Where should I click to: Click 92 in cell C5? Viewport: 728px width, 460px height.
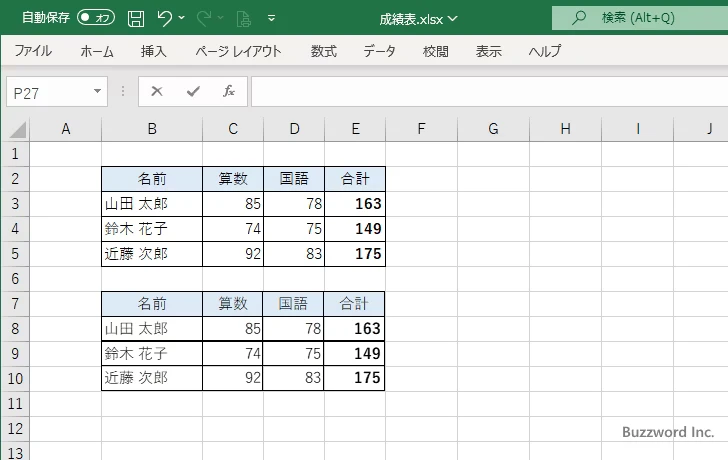(233, 254)
